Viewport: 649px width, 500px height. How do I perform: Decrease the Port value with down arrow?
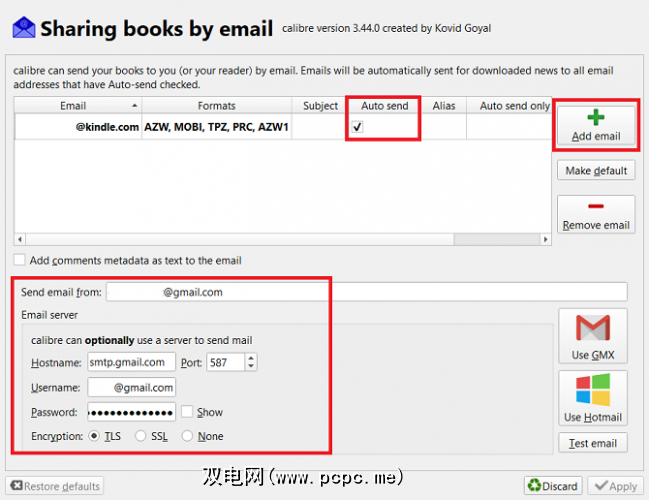click(251, 366)
